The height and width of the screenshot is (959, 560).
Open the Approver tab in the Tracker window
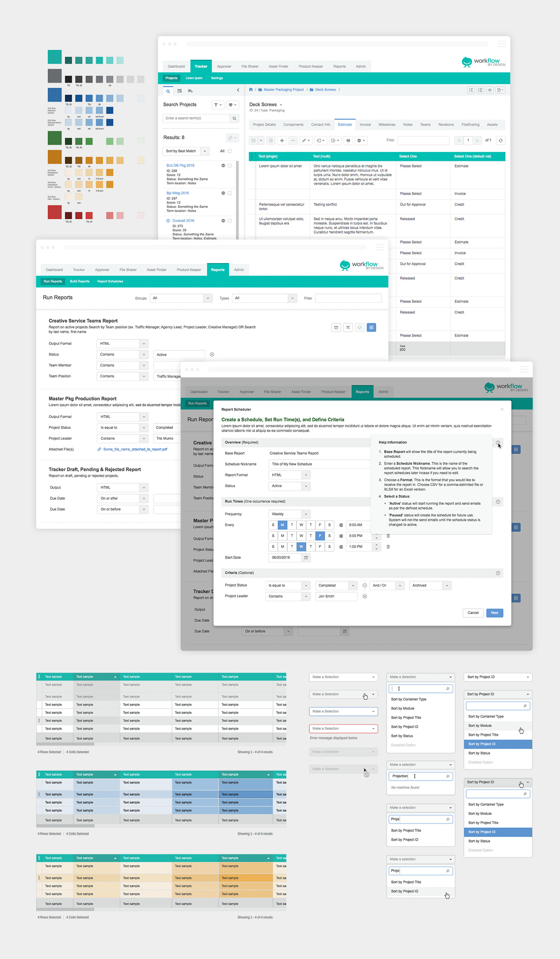pyautogui.click(x=224, y=66)
